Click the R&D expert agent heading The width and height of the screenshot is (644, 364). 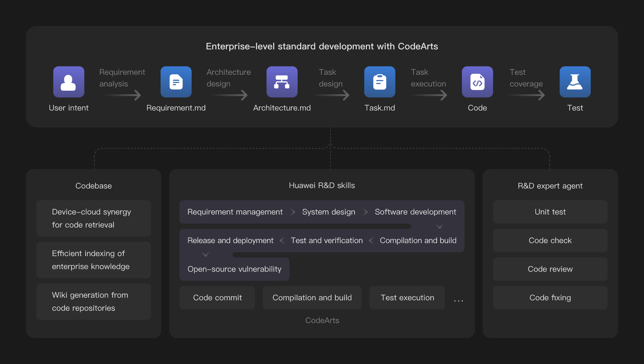coord(550,186)
